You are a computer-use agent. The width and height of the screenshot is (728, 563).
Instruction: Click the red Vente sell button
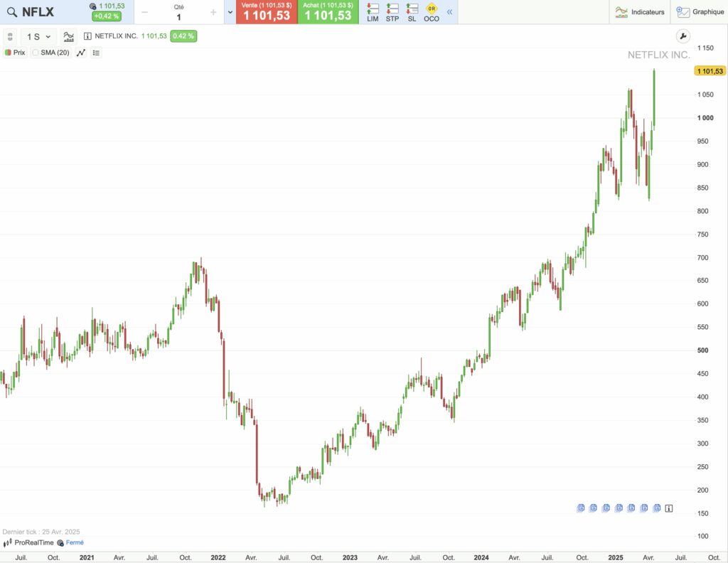click(267, 12)
